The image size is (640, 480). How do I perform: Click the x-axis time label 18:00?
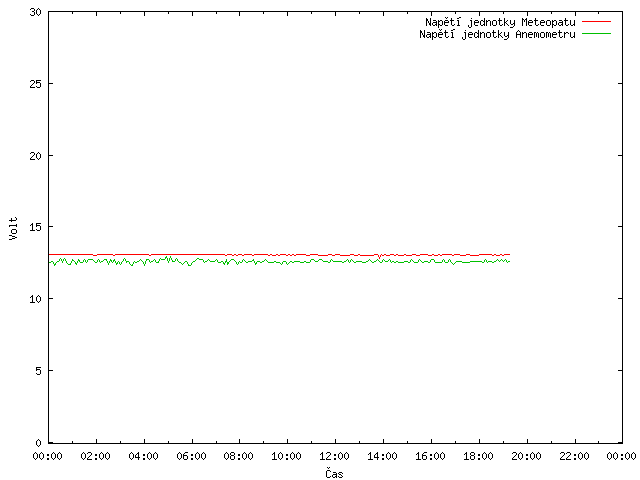(x=478, y=456)
